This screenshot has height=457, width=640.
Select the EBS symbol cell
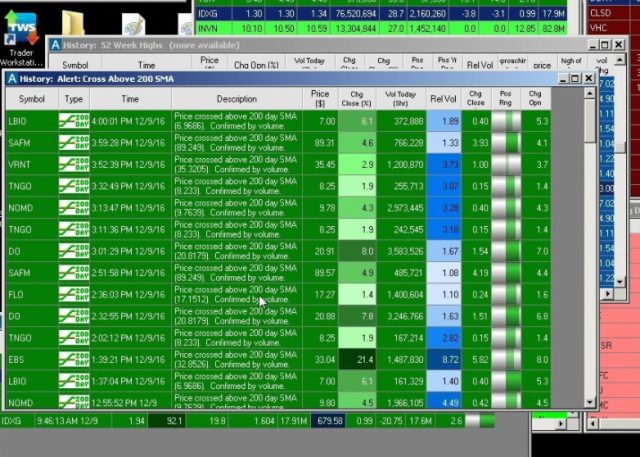pyautogui.click(x=32, y=359)
